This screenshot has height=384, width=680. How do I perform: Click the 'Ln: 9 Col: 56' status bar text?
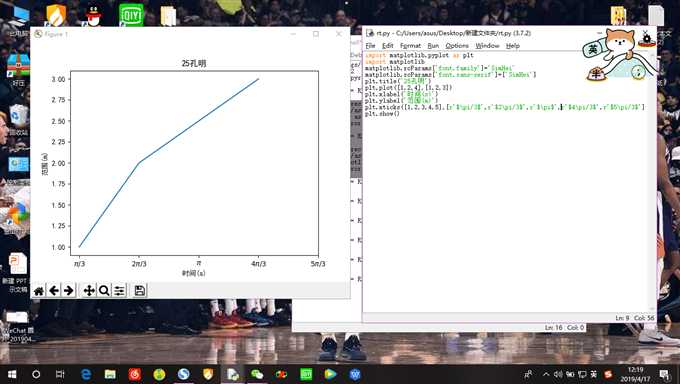634,318
